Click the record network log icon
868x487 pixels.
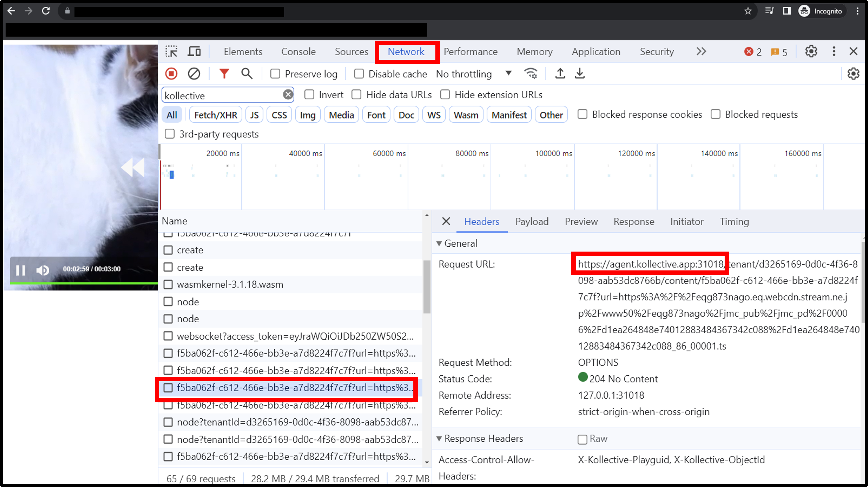click(171, 74)
